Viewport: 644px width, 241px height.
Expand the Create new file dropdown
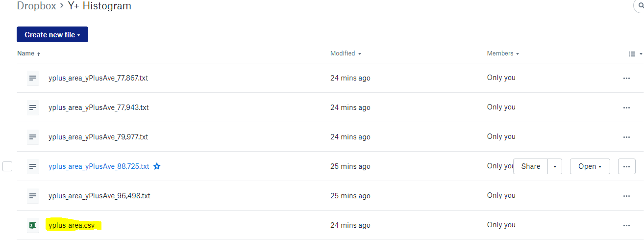click(52, 35)
